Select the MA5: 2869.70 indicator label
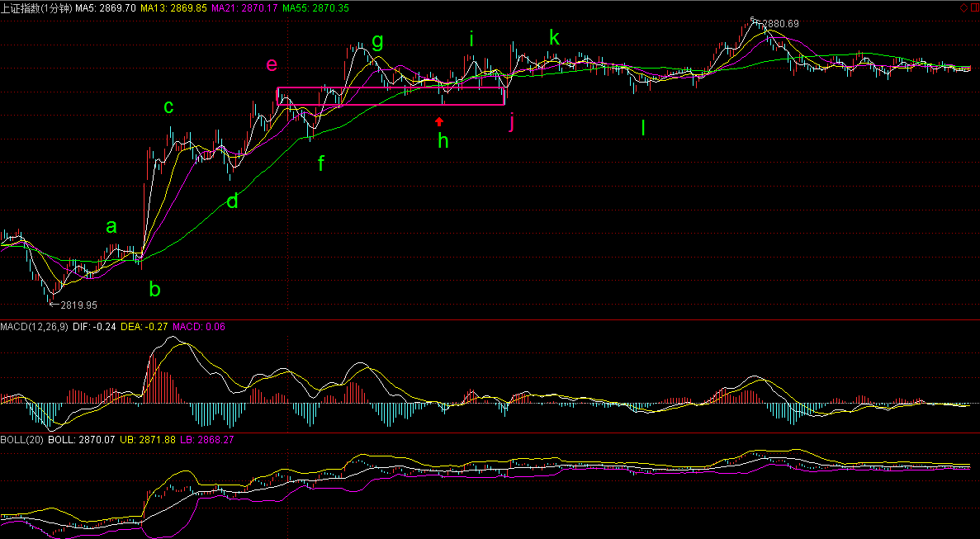980x539 pixels. pos(106,8)
